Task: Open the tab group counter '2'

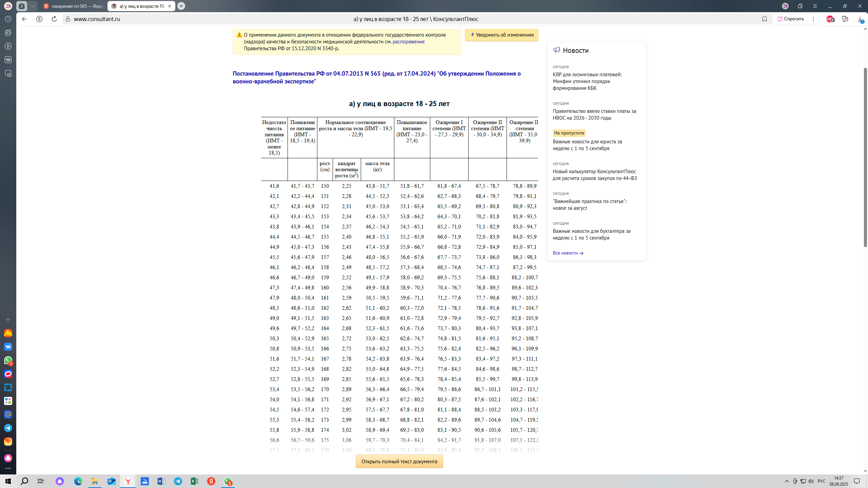Action: pos(22,6)
